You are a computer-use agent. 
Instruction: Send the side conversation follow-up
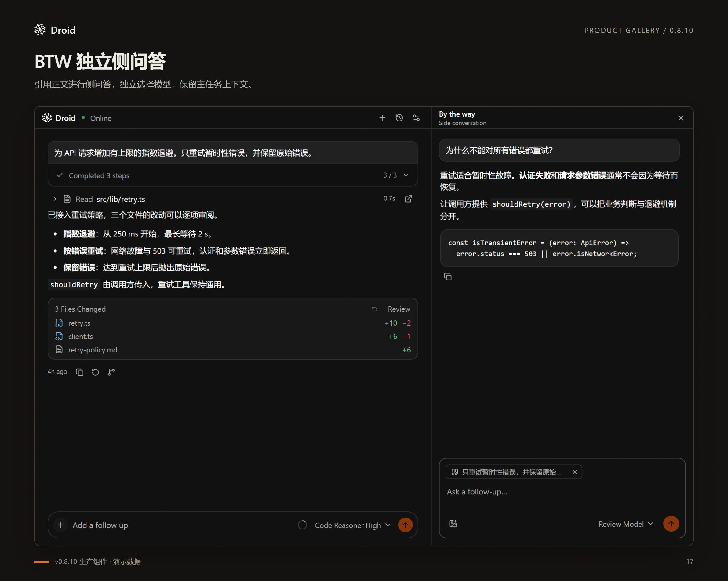(671, 524)
